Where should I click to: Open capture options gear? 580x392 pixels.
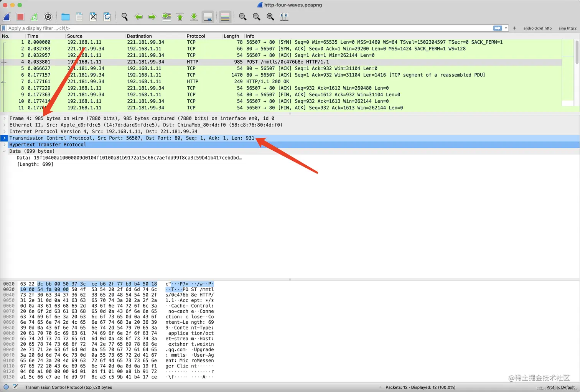coord(48,16)
